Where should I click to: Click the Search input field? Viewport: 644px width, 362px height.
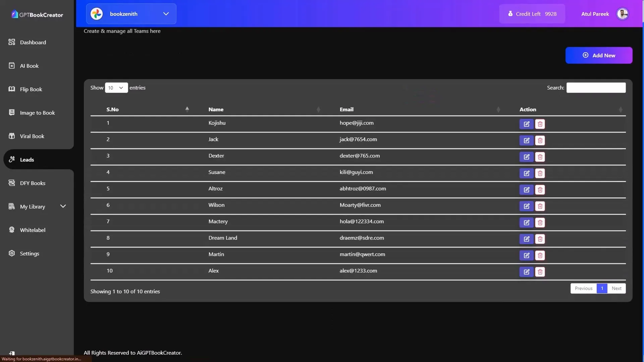pos(596,87)
